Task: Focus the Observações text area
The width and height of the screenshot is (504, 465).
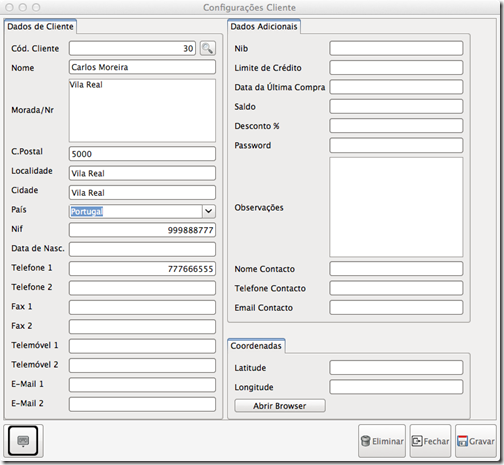Action: (x=396, y=207)
